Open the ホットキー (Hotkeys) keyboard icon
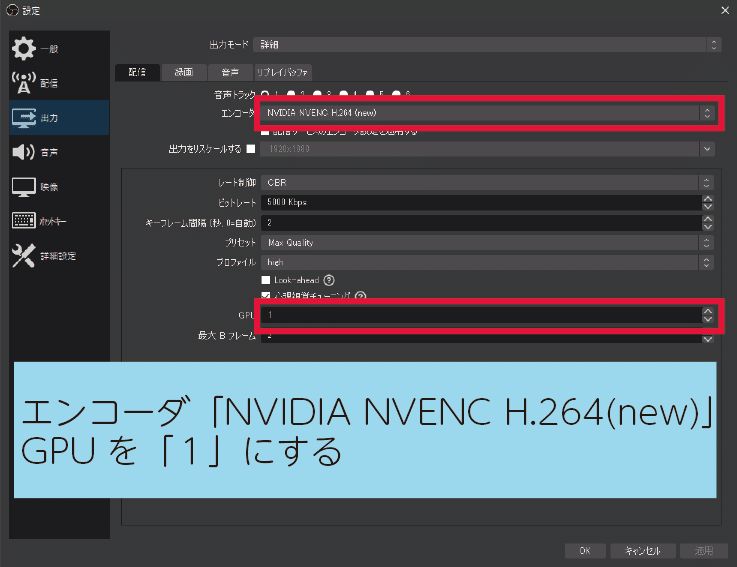Screen dimensions: 737x567 click(24, 220)
